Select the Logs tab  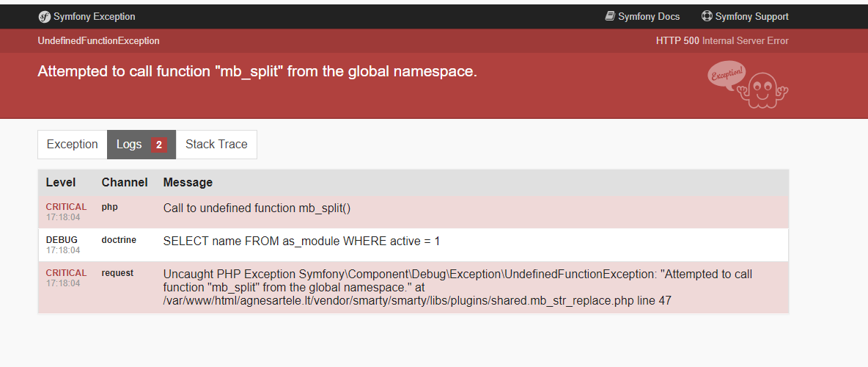pos(141,145)
